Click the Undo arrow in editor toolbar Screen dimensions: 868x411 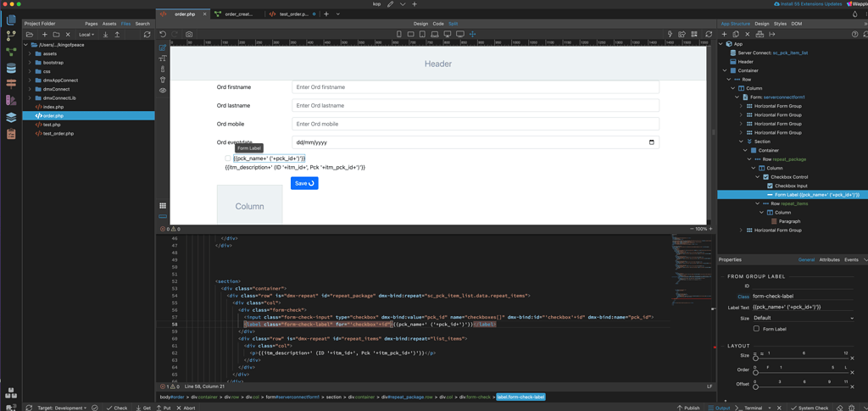(163, 35)
